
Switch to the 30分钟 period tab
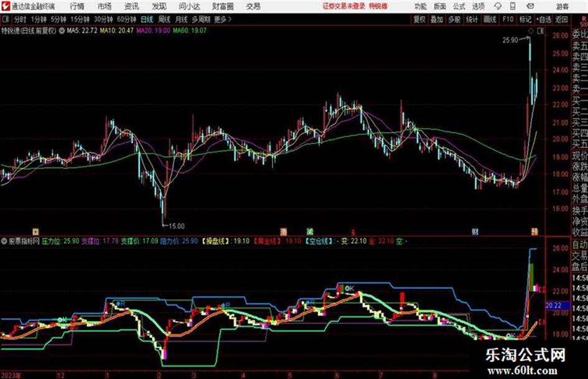[x=103, y=19]
